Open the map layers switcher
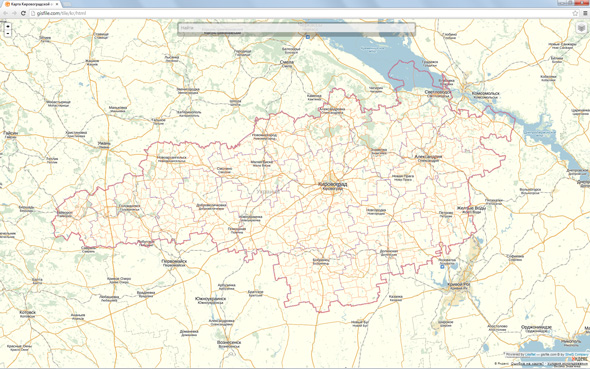This screenshot has width=590, height=369. (x=581, y=27)
